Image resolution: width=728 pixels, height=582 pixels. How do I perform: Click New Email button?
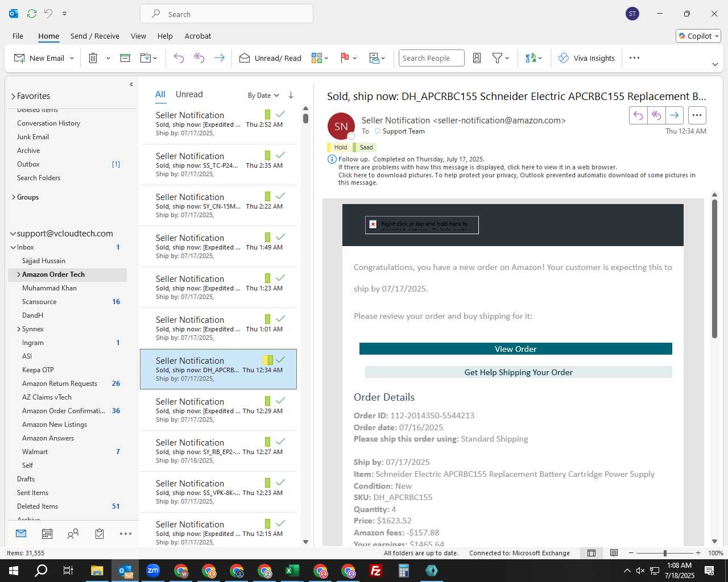click(39, 58)
